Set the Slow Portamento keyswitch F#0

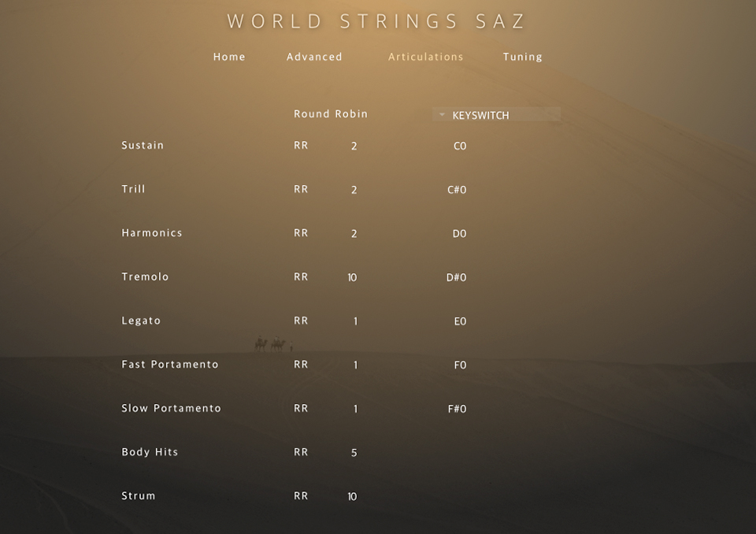pyautogui.click(x=457, y=409)
